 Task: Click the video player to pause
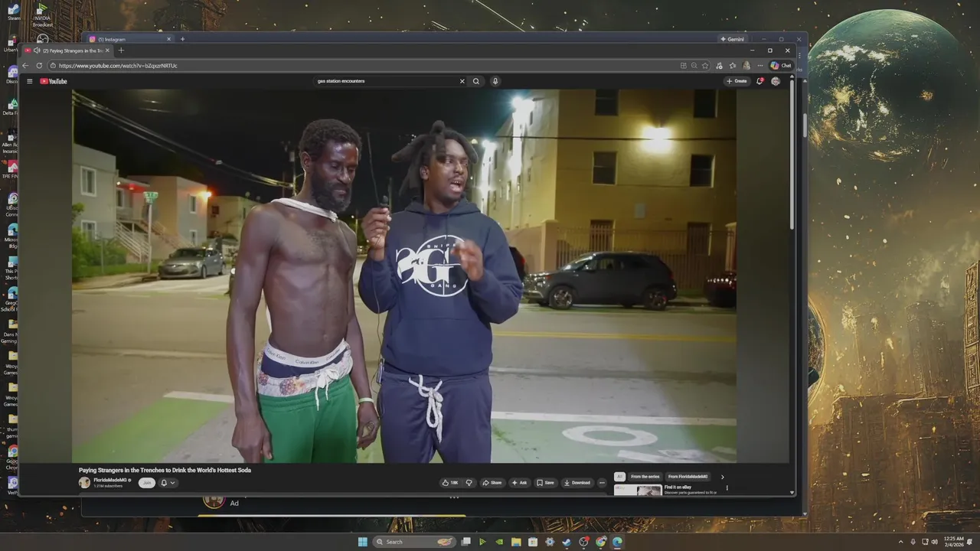tap(404, 275)
